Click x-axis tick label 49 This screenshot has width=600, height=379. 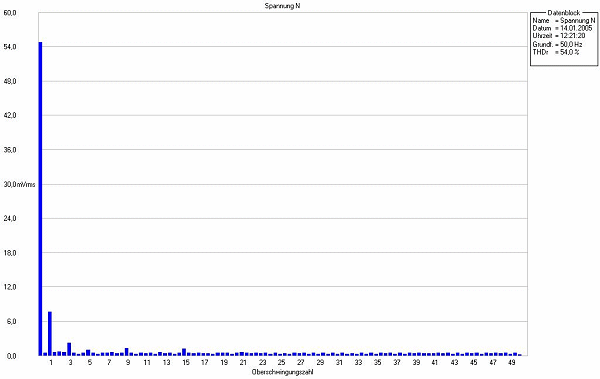point(512,362)
